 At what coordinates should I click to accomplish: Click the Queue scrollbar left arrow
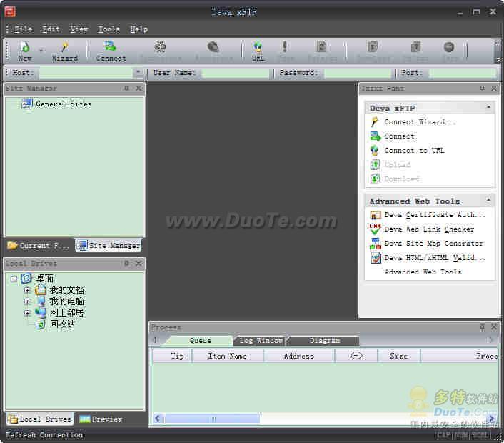coord(157,419)
